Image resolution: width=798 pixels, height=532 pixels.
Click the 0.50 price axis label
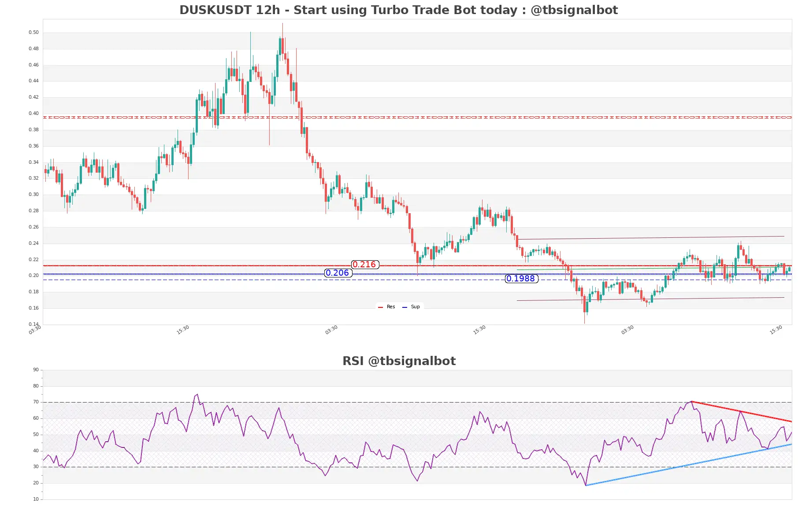[33, 33]
